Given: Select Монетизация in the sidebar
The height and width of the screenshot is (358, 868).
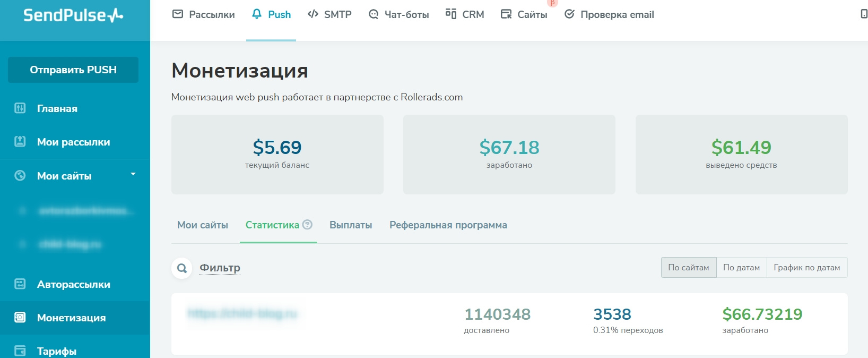Looking at the screenshot, I should [71, 318].
